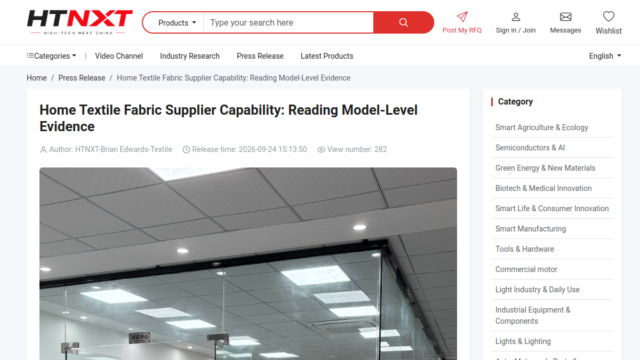Viewport: 640px width, 360px height.
Task: Click the Sign in / Join label
Action: [x=516, y=30]
